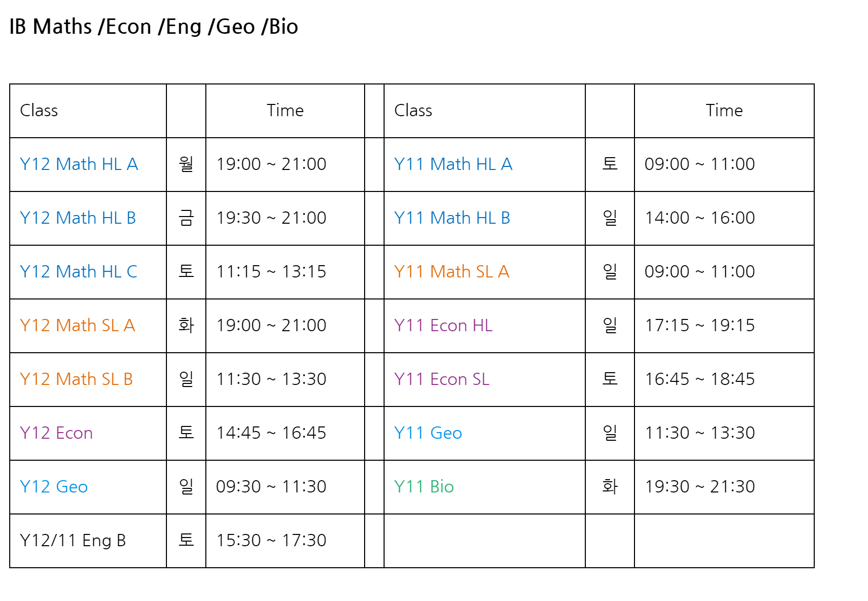Open the Y12 Econ class entry

click(x=56, y=433)
